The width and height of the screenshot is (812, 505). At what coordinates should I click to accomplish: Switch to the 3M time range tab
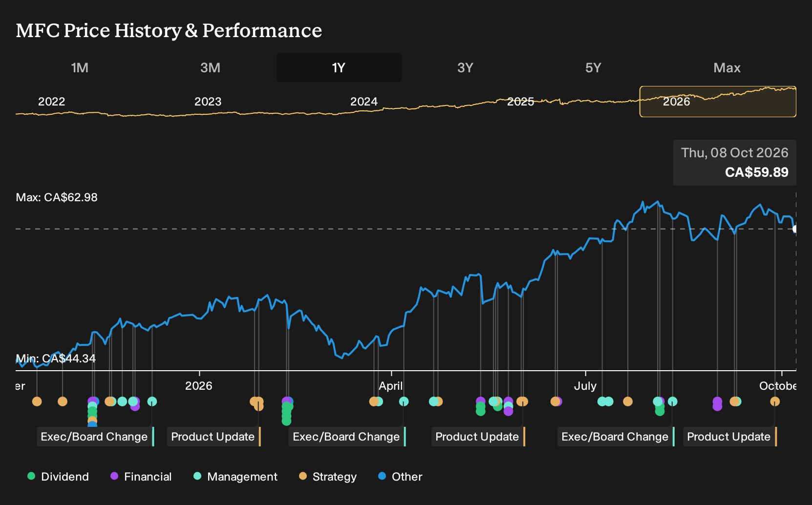(210, 67)
